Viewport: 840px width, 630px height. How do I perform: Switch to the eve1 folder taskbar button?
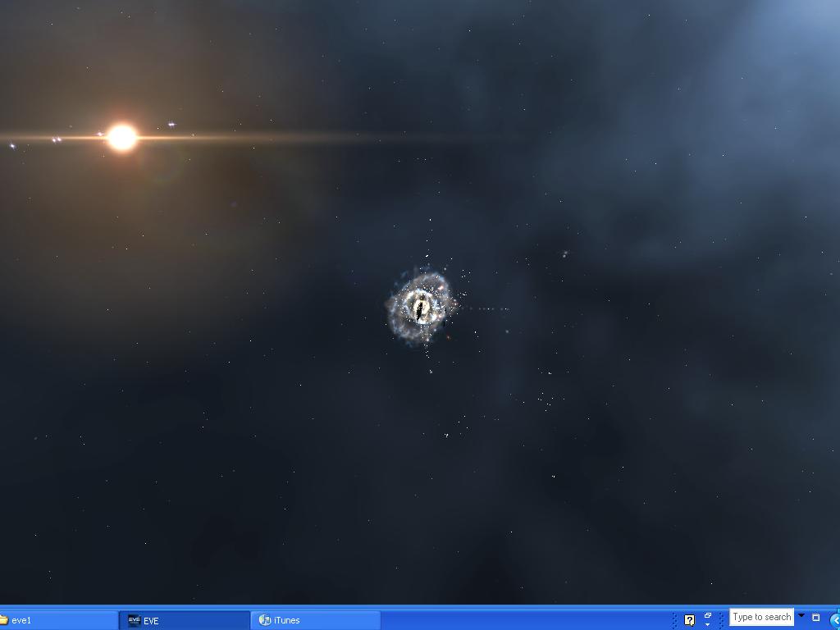(58, 620)
